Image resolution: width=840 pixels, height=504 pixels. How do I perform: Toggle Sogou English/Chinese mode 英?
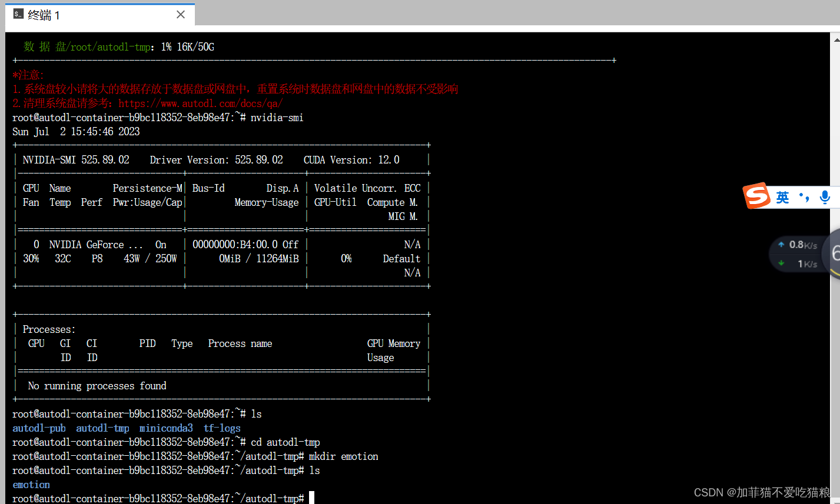(782, 197)
